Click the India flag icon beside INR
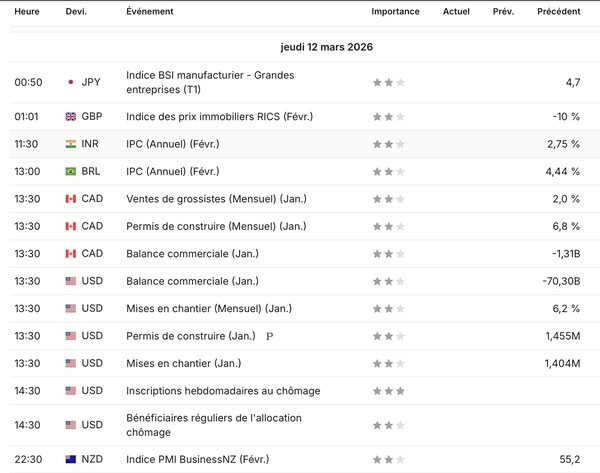600x473 pixels. 70,144
